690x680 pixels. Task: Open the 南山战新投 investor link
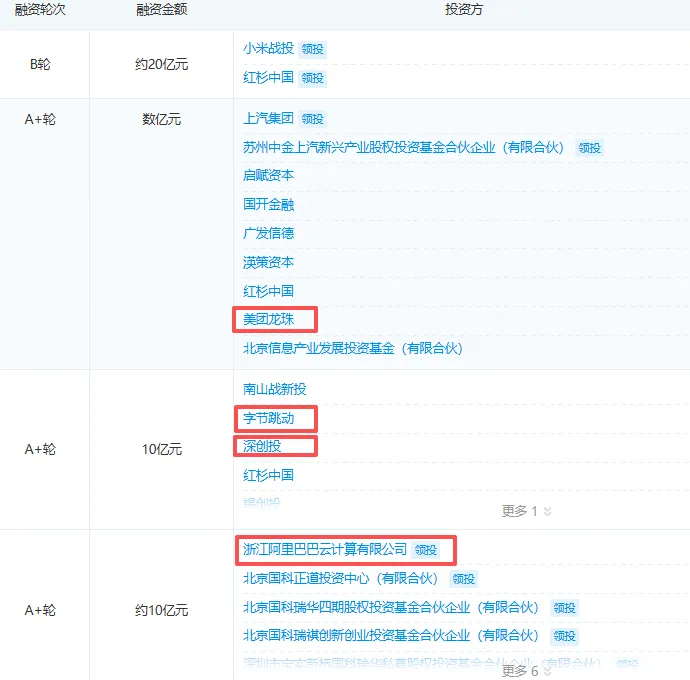coord(275,389)
